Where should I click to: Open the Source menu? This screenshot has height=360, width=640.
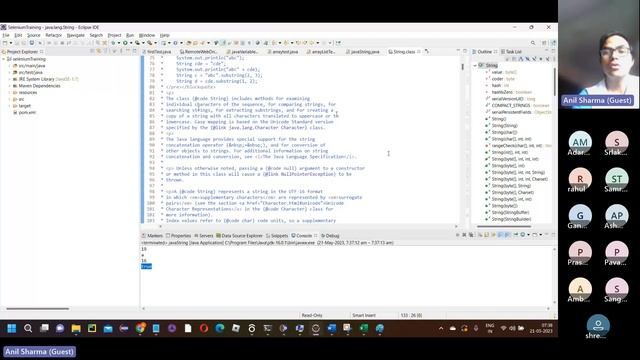pyautogui.click(x=33, y=36)
